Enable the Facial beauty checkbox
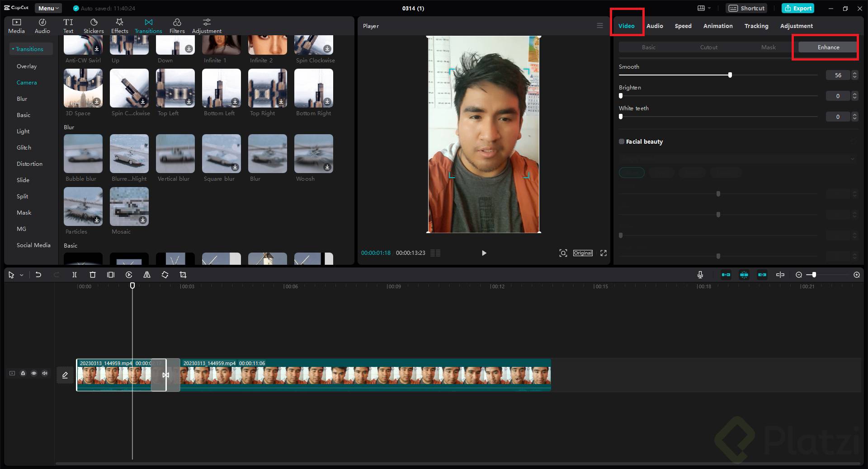The height and width of the screenshot is (469, 868). point(622,141)
